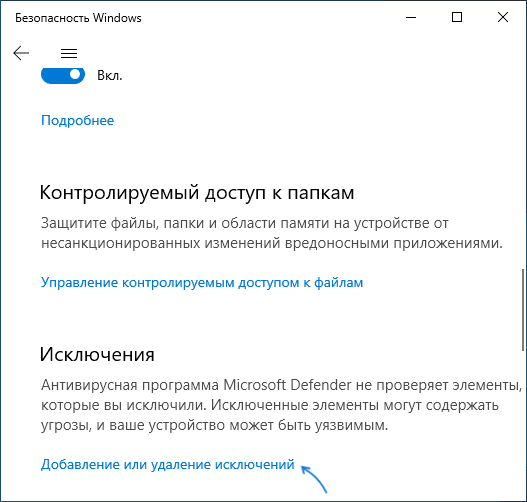Click the vertical scrollbar thumb

(x=523, y=310)
